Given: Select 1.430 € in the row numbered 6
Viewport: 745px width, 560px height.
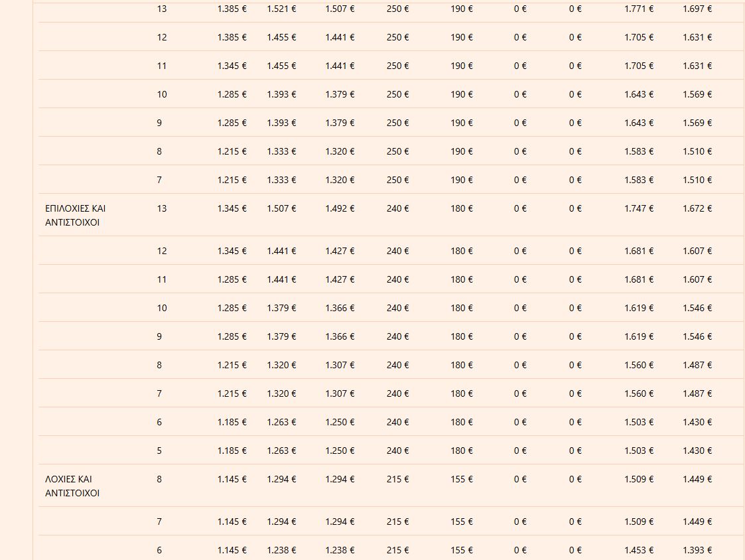Looking at the screenshot, I should [697, 422].
